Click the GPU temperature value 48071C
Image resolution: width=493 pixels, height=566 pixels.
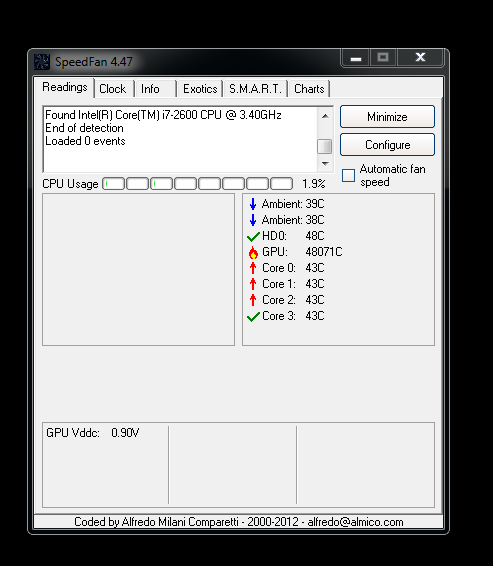[324, 252]
